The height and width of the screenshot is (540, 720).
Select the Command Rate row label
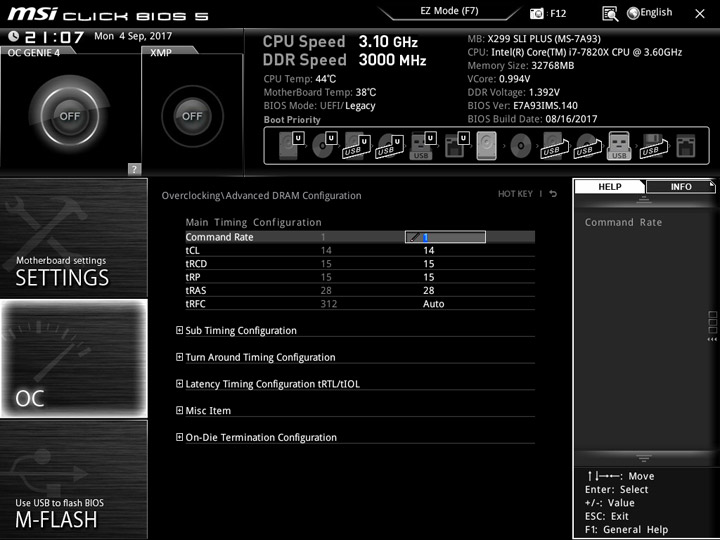click(x=219, y=237)
